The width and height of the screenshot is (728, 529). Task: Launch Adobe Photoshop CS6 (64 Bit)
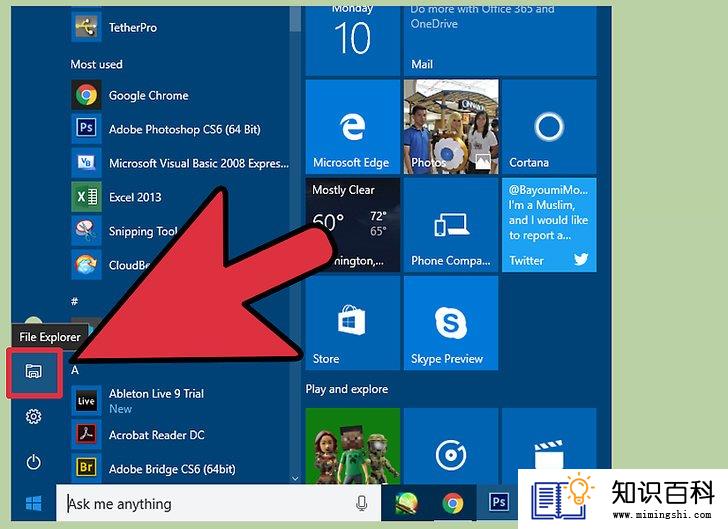179,129
